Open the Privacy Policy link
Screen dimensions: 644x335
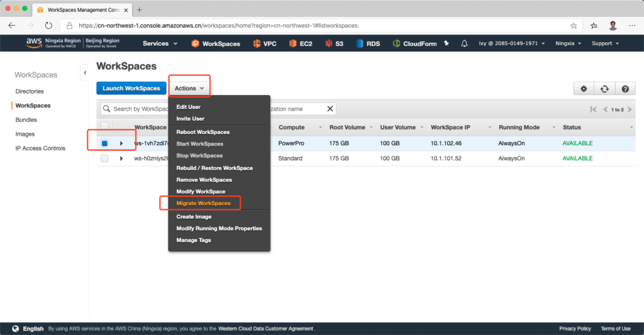pyautogui.click(x=575, y=329)
